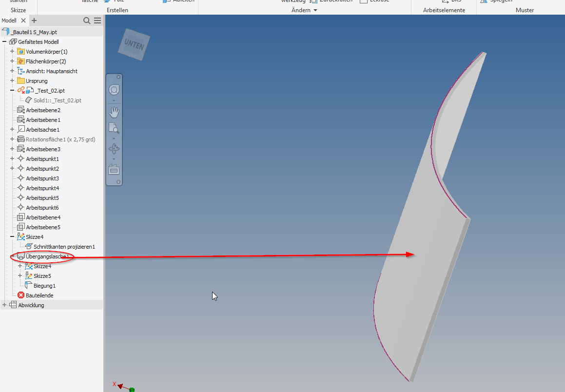Open the Full Navigation Wheel
Viewport: 565px width, 392px height.
(x=114, y=90)
